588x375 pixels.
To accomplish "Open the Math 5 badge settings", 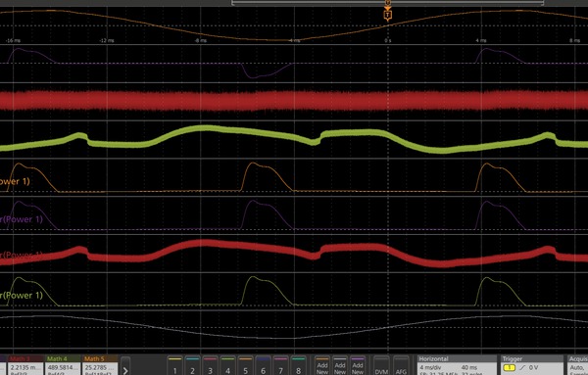I will pos(100,365).
